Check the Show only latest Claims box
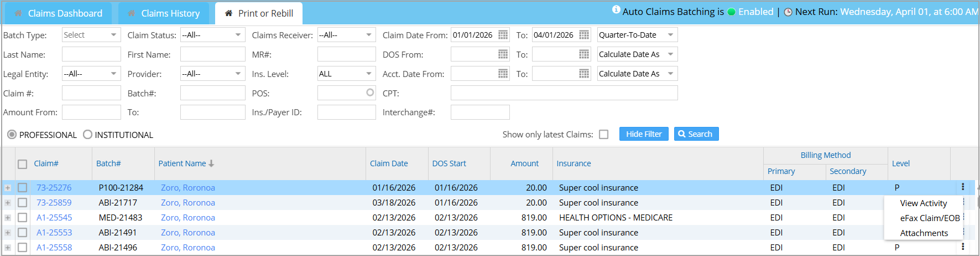 [604, 135]
